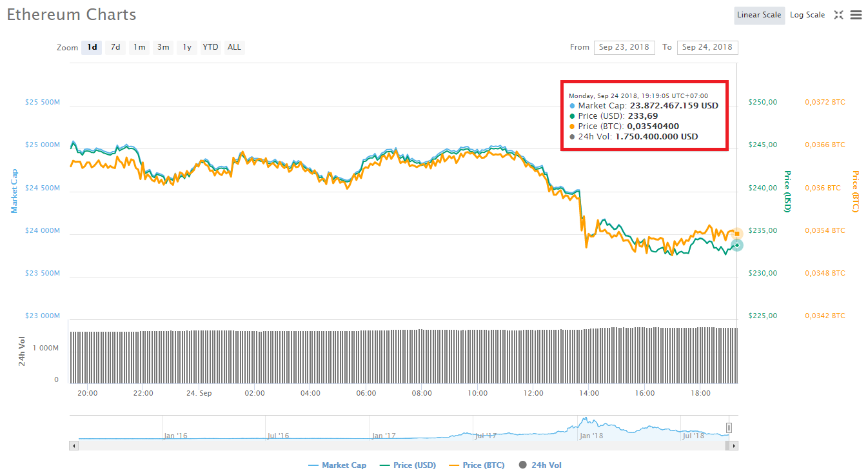The image size is (868, 475).
Task: Grab the navigator range handle
Action: tap(729, 427)
